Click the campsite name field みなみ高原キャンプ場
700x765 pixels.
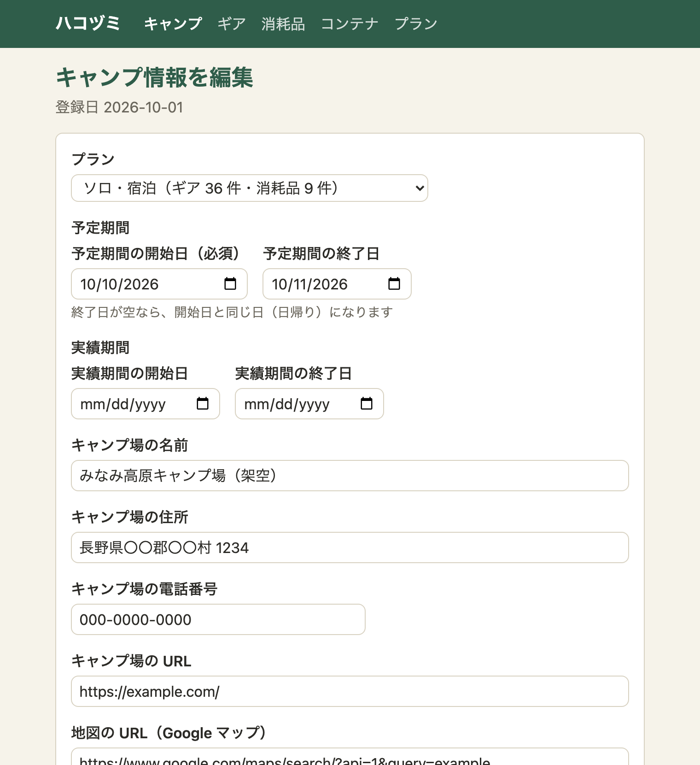350,476
